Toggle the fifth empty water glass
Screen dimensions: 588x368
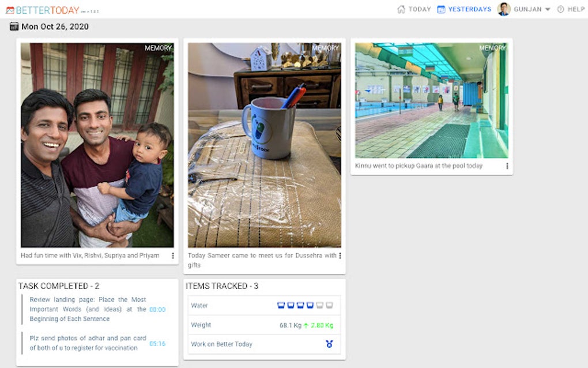[x=319, y=305]
